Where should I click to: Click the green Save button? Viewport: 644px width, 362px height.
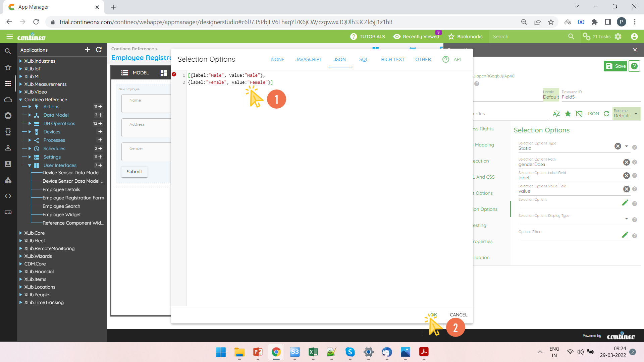coord(615,66)
